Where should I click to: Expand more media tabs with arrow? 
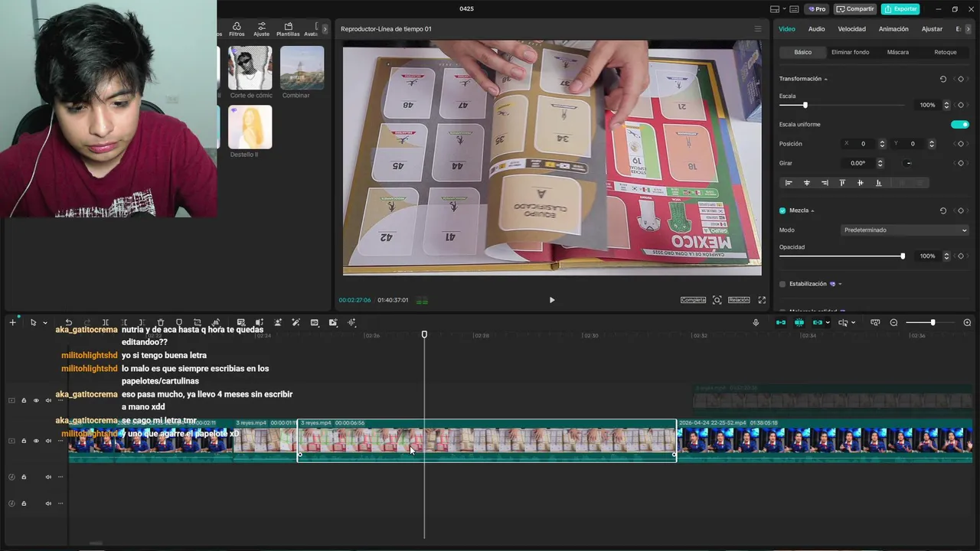click(x=325, y=29)
